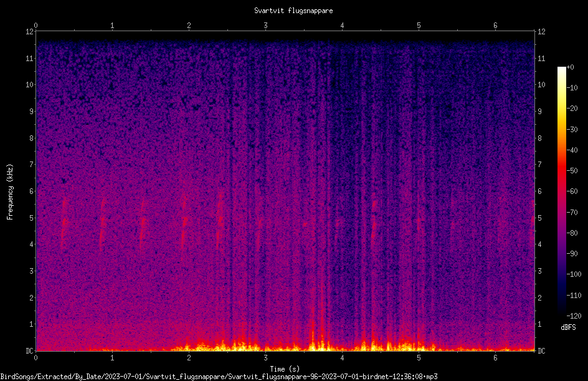Screen dimensions: 588x381
Task: Click the 9 kHz label on the left axis
Action: click(32, 112)
